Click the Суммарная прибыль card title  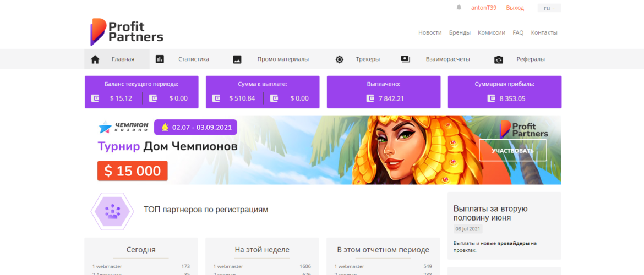tap(504, 84)
